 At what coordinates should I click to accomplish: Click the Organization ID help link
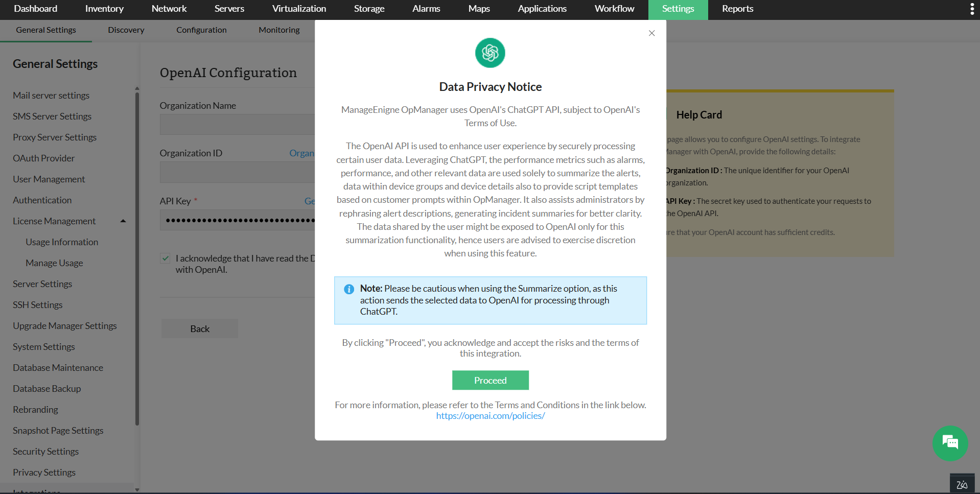(302, 153)
